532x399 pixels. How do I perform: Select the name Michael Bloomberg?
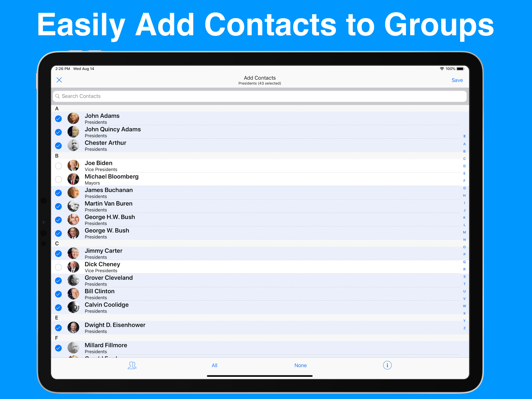point(112,177)
